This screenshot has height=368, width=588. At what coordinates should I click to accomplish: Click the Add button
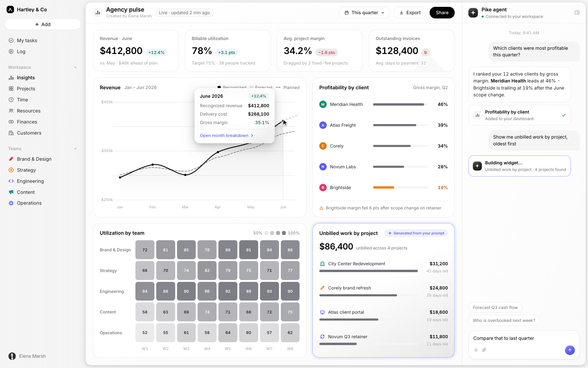point(43,24)
